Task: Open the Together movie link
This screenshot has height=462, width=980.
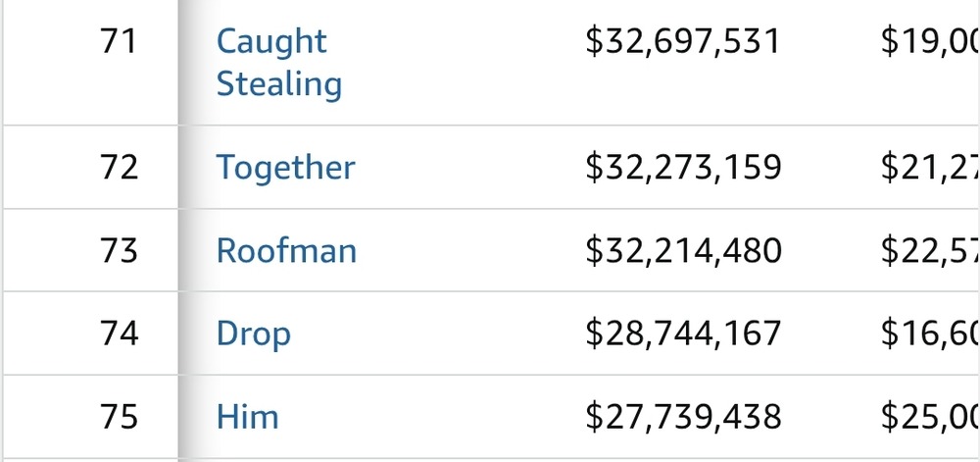Action: point(285,168)
